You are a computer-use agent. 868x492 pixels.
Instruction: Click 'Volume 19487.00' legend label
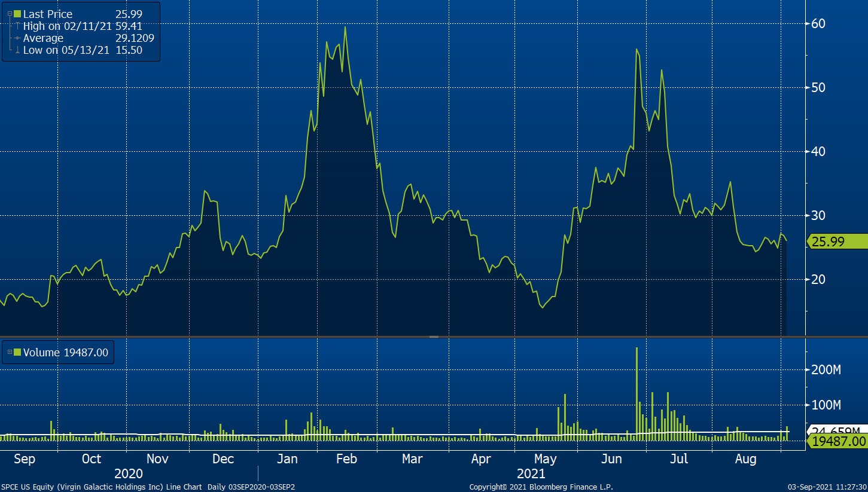[66, 353]
